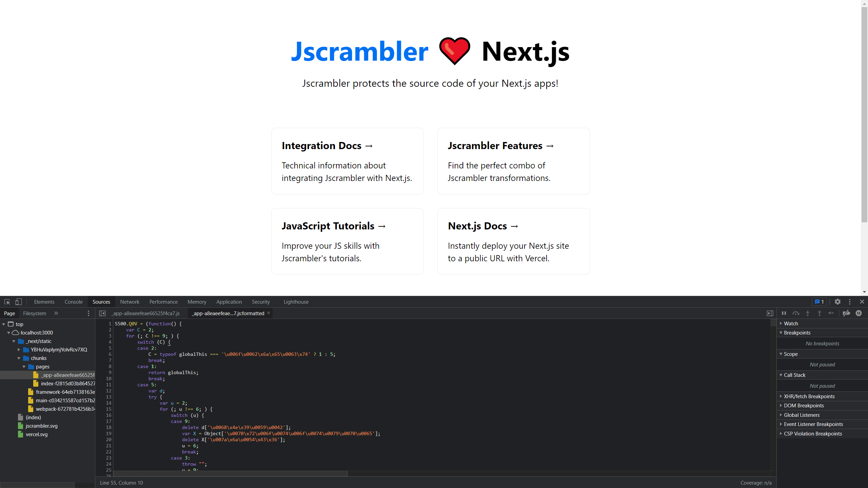
Task: Open the Application tab
Action: coord(229,302)
